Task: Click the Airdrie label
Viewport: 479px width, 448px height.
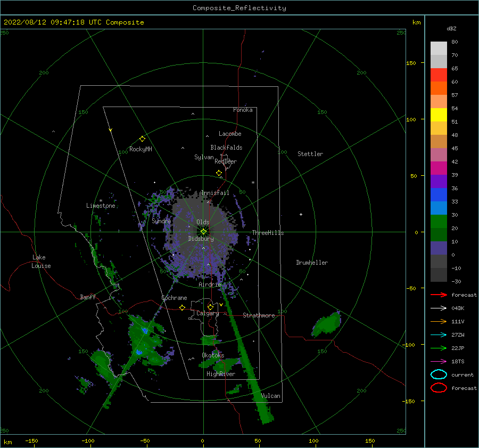Action: (x=210, y=284)
